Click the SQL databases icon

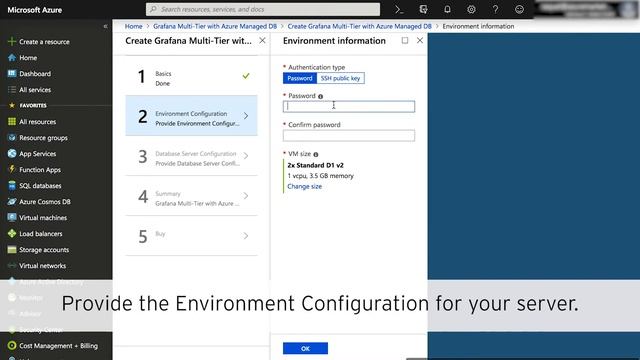[12, 186]
